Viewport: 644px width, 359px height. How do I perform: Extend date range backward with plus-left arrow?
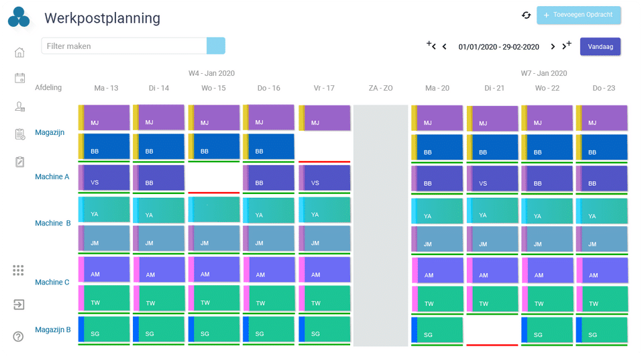[x=431, y=46]
